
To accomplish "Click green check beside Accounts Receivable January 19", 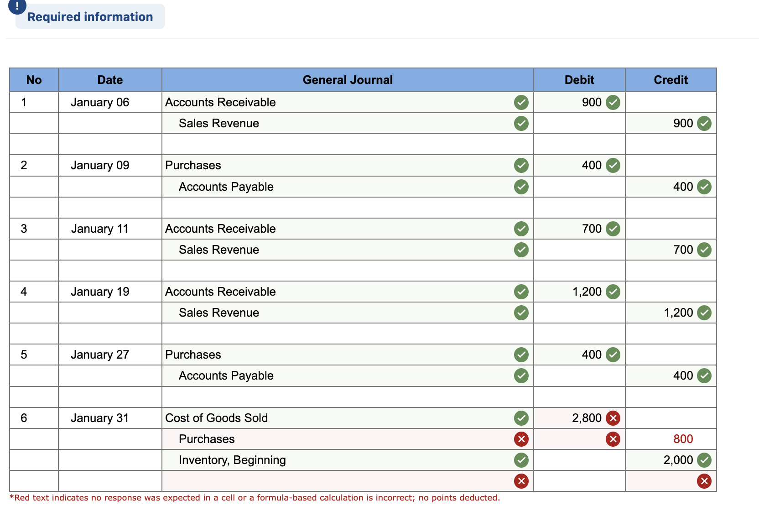I will pos(521,292).
